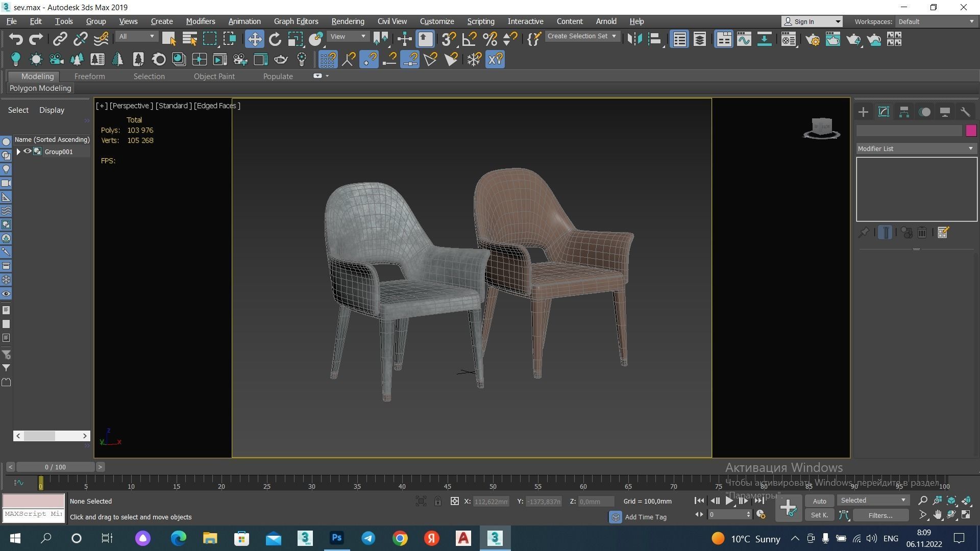Click the Filters... key filter button
Viewport: 980px width, 551px height.
tap(880, 515)
